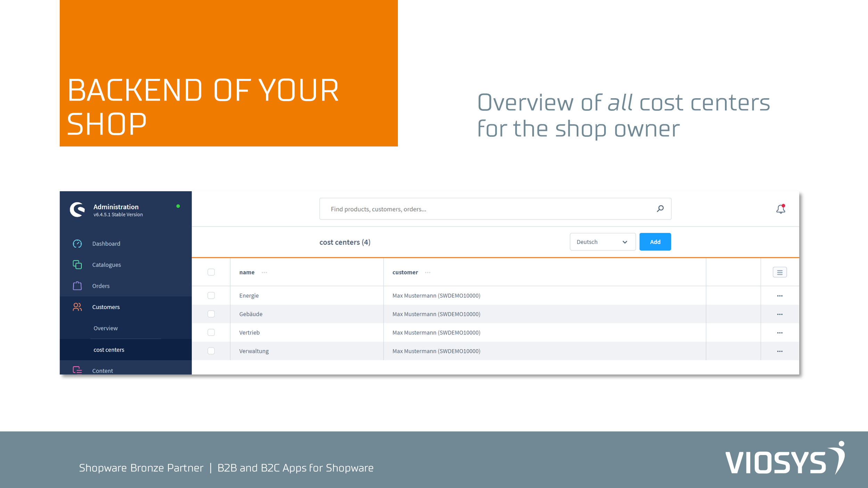Open options menu for Verwaltung row
Image resolution: width=868 pixels, height=488 pixels.
pos(779,351)
